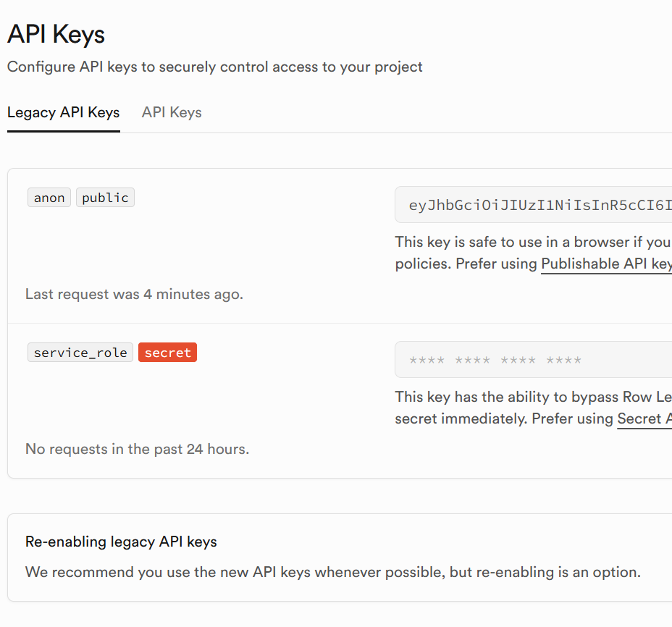Click the 'Last request was 4 minutes ago' text
Screen dimensions: 672x627
(134, 295)
